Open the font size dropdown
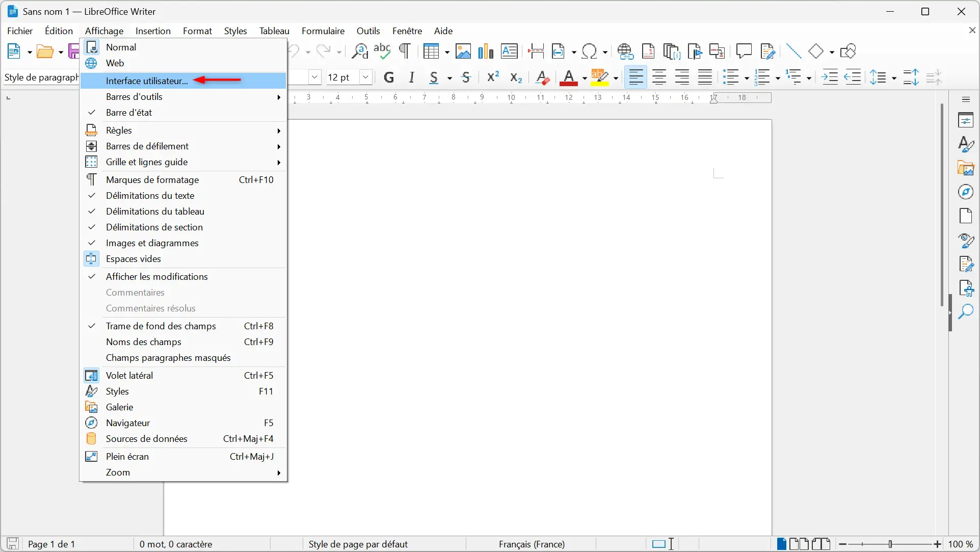Screen dimensions: 980x552 pos(366,77)
